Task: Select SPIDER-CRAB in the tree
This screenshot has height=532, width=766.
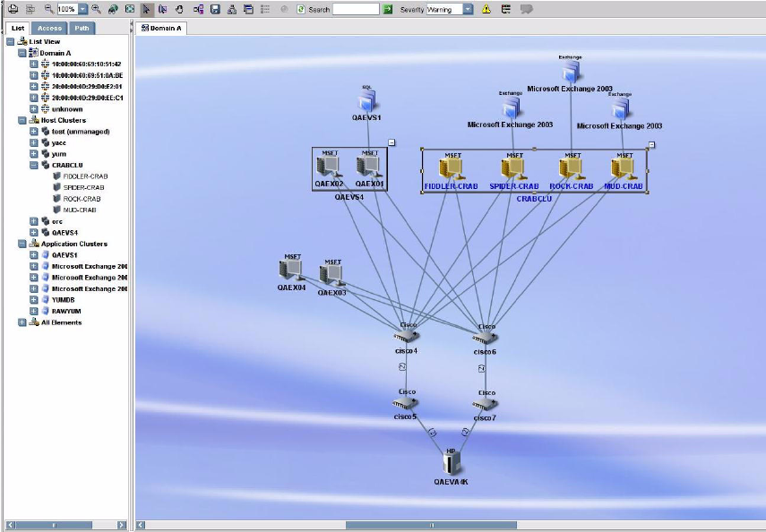Action: click(83, 187)
